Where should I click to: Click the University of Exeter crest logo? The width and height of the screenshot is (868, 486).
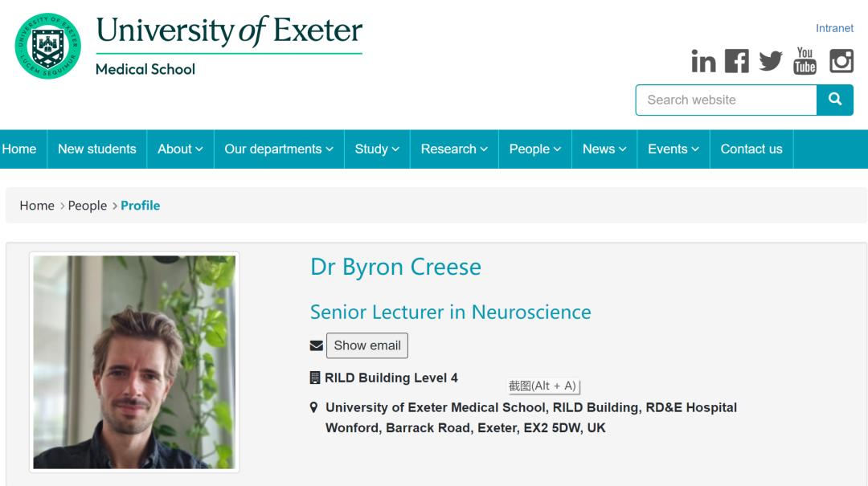(48, 47)
